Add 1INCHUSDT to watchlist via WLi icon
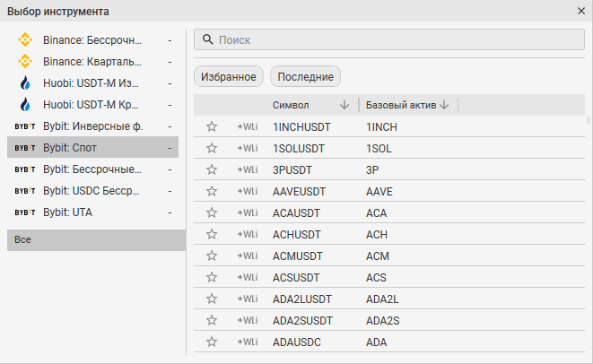Viewport: 593px width, 364px height. pos(248,126)
